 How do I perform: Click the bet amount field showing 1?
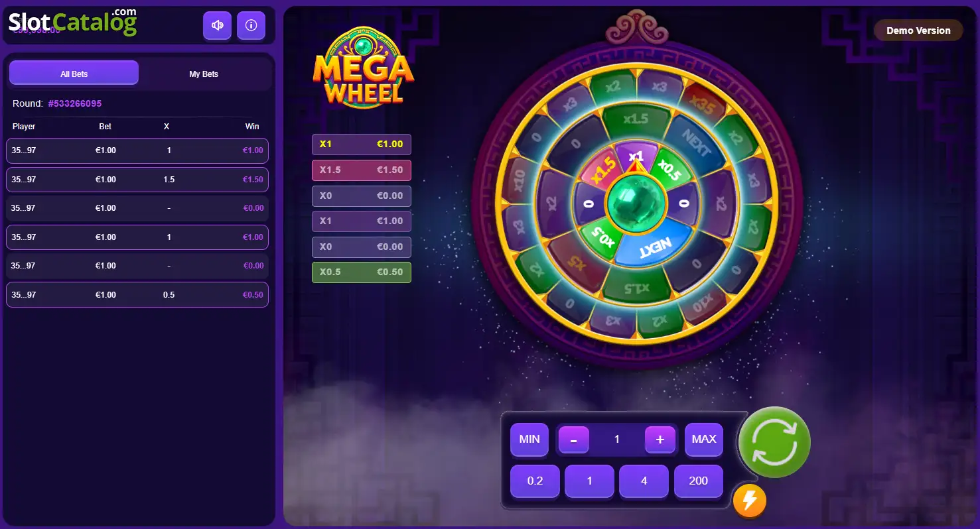coord(617,440)
